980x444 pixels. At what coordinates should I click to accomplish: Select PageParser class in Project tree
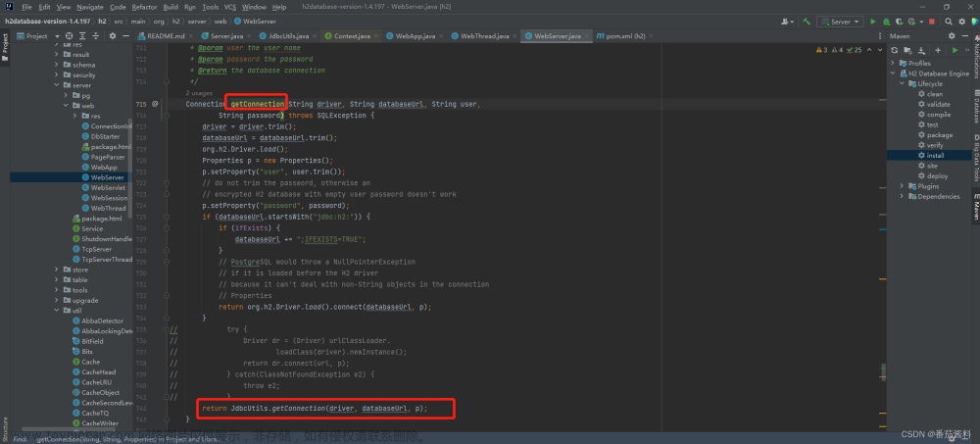click(x=108, y=157)
